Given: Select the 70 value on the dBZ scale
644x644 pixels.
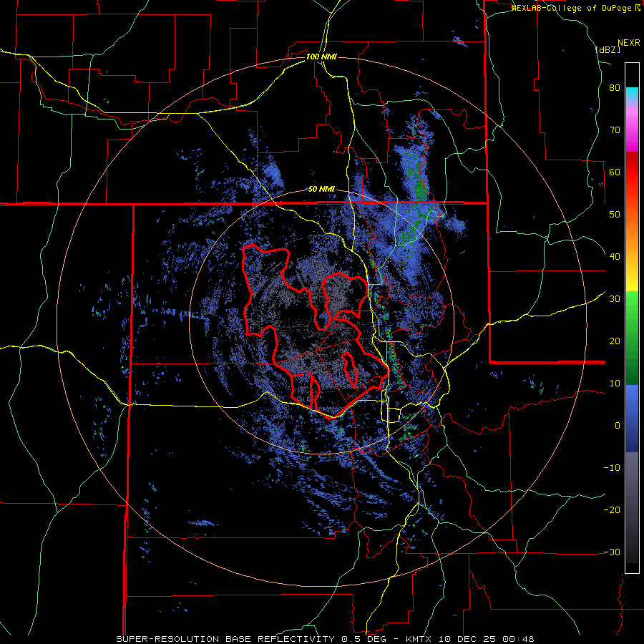Looking at the screenshot, I should [x=615, y=130].
